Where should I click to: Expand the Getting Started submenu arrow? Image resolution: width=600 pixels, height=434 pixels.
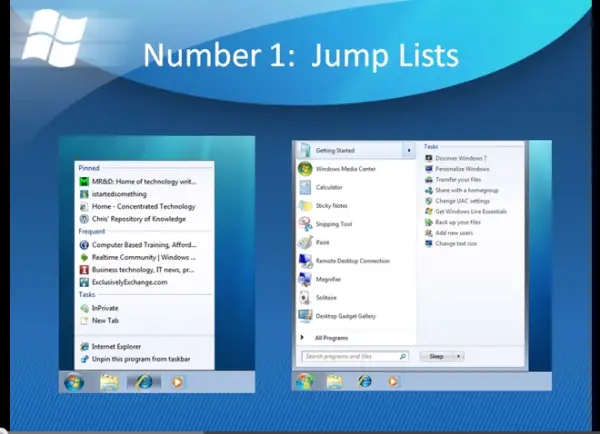(x=409, y=150)
